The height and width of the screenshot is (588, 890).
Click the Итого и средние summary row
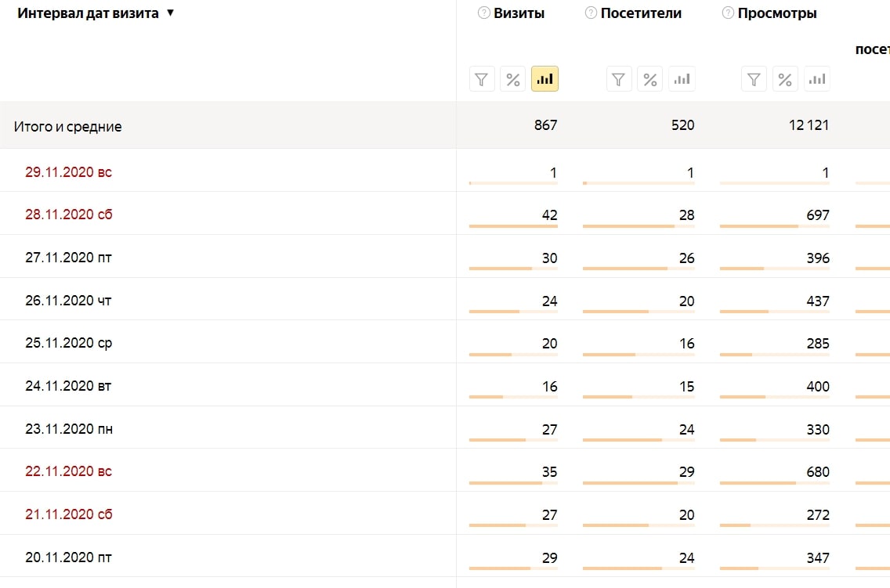coord(445,125)
